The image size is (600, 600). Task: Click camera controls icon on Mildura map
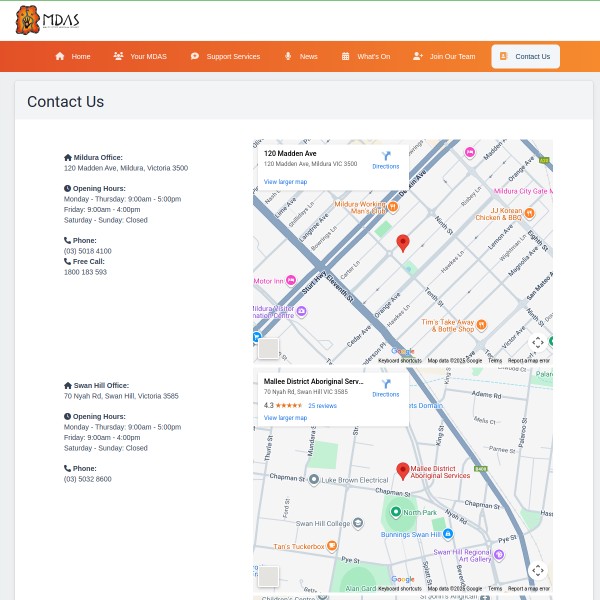pos(538,342)
